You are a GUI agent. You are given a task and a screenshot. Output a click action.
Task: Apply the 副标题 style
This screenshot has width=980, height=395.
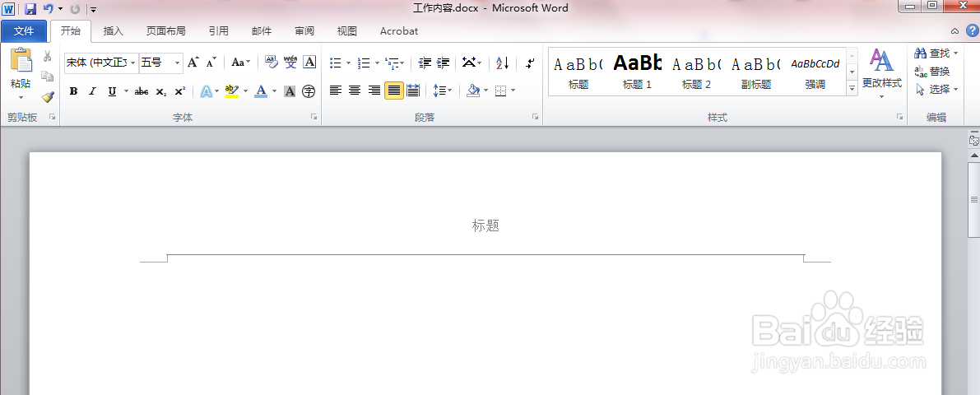(756, 72)
